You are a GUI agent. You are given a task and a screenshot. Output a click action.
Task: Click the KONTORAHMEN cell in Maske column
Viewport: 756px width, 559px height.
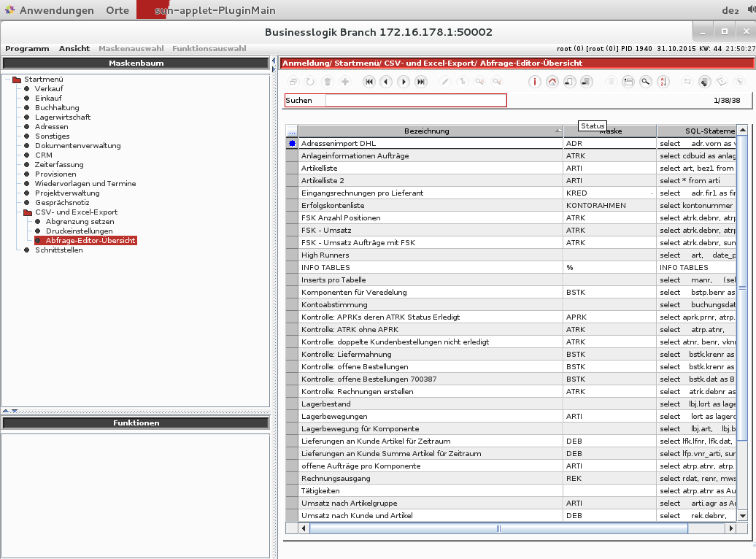(x=610, y=206)
